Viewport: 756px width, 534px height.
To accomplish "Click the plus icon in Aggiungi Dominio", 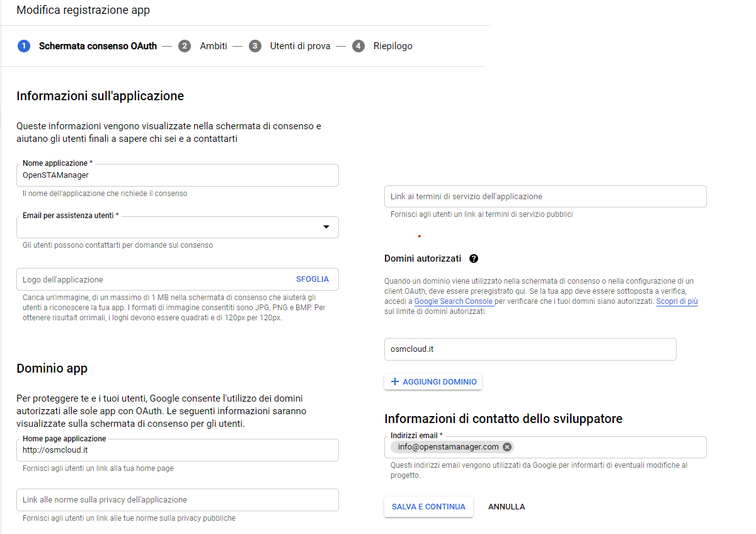I will pos(395,381).
